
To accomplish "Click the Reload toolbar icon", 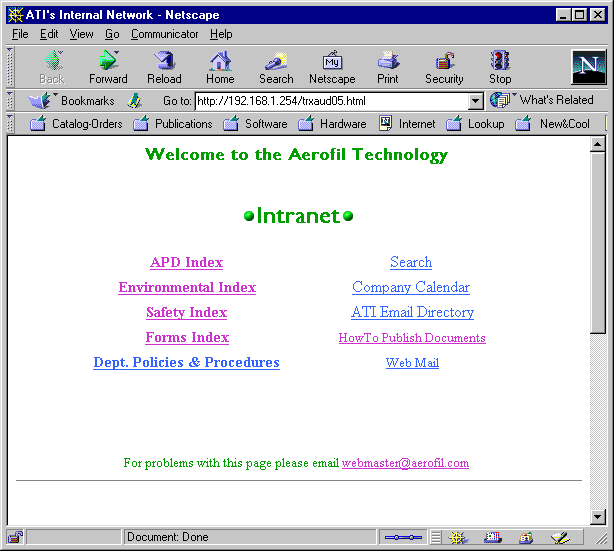I will tap(164, 66).
